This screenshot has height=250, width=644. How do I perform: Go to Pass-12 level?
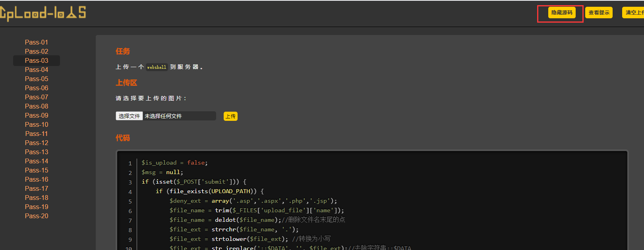pyautogui.click(x=37, y=143)
